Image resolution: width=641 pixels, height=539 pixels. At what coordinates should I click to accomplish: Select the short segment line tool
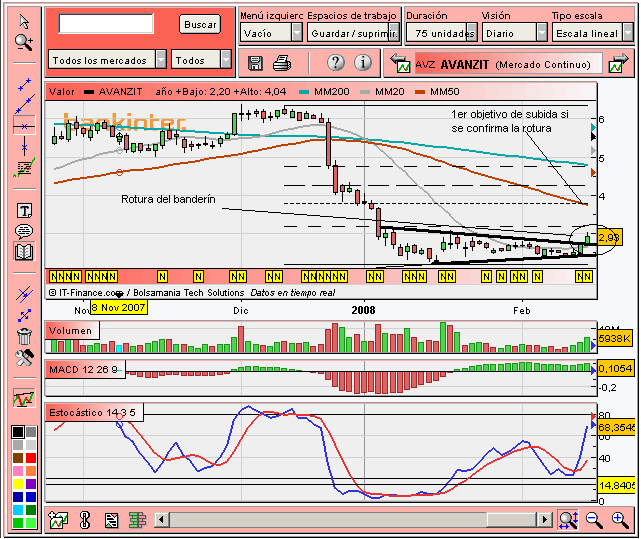(x=25, y=84)
